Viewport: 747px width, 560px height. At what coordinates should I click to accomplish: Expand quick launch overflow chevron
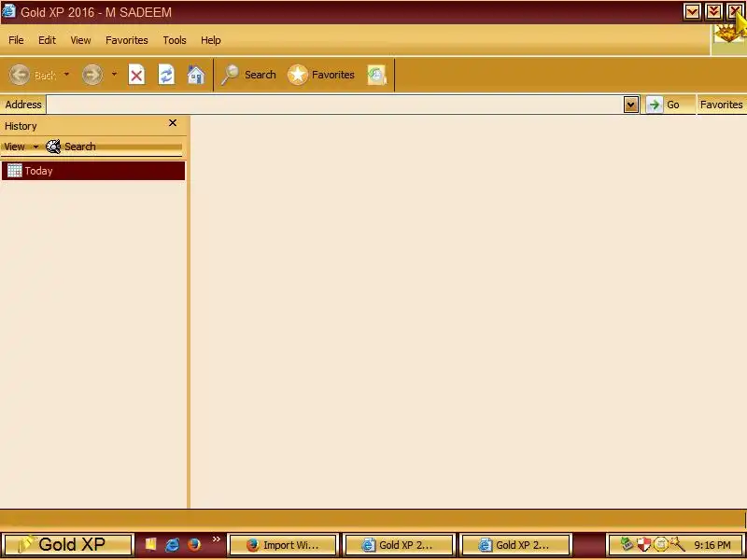tap(217, 539)
